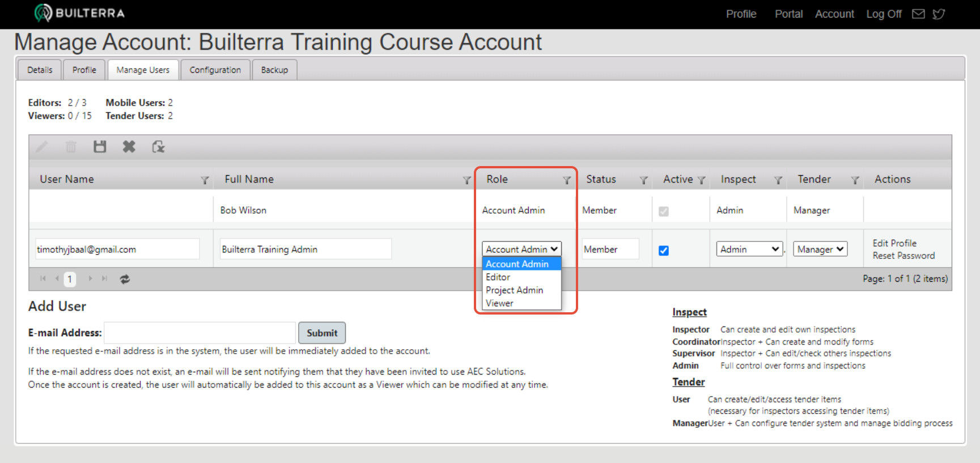Switch to the Profile tab

[84, 70]
